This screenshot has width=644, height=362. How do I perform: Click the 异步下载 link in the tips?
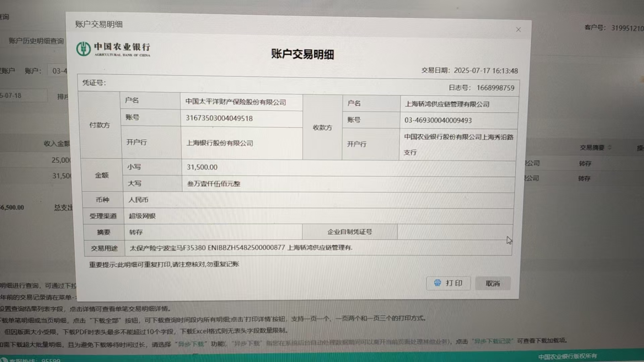pos(191,344)
